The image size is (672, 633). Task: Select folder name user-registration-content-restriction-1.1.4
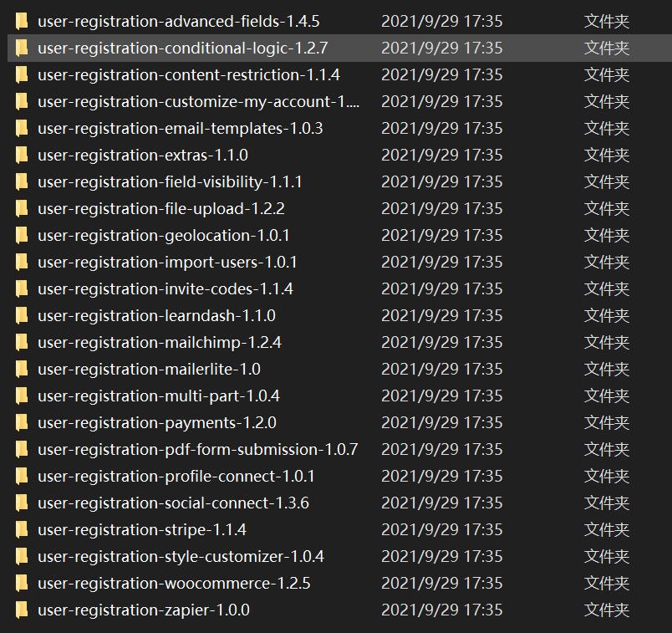[189, 75]
